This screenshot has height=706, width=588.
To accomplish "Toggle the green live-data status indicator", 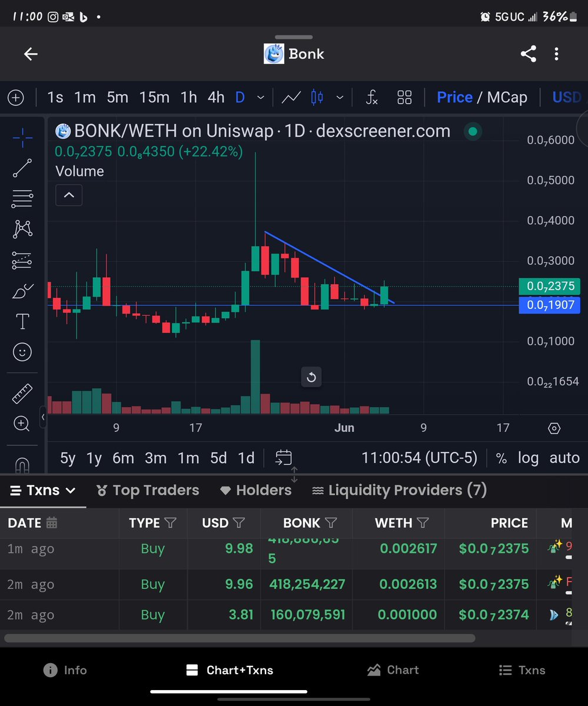I will tap(473, 131).
